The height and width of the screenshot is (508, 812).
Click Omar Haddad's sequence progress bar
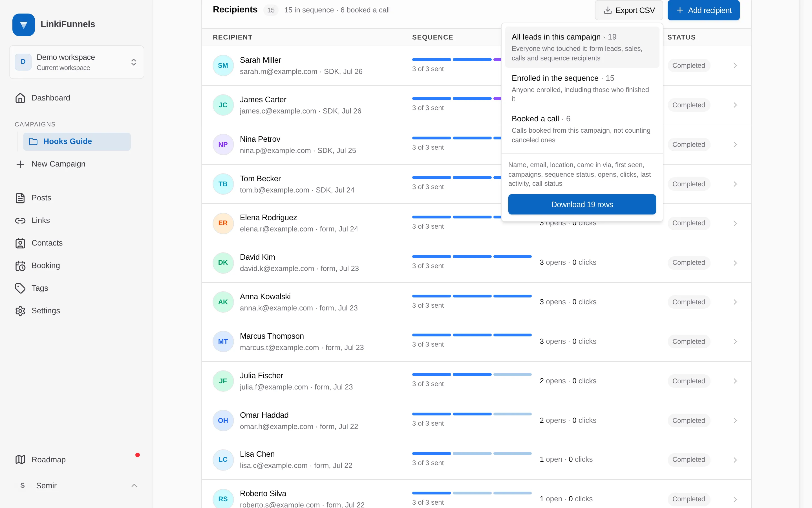[472, 414]
